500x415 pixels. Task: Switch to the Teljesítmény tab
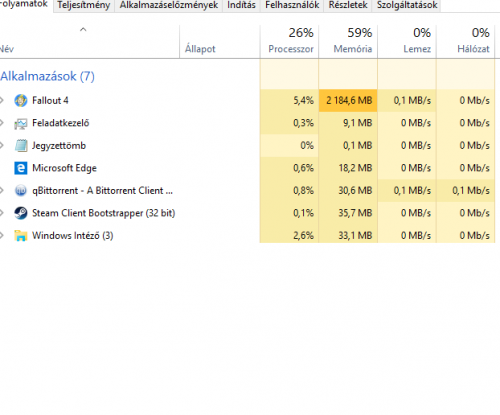84,5
